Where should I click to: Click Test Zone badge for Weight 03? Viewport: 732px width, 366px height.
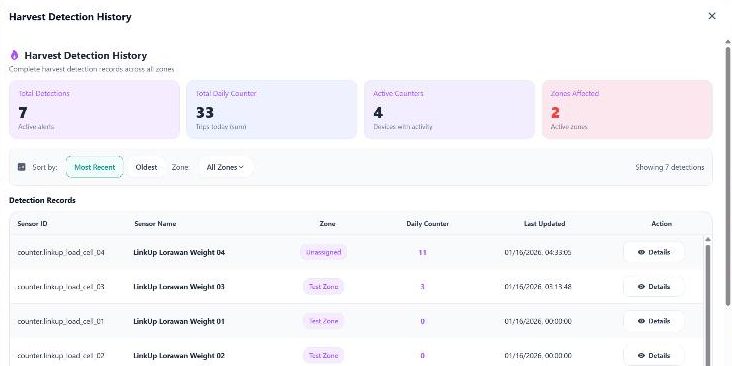click(324, 287)
